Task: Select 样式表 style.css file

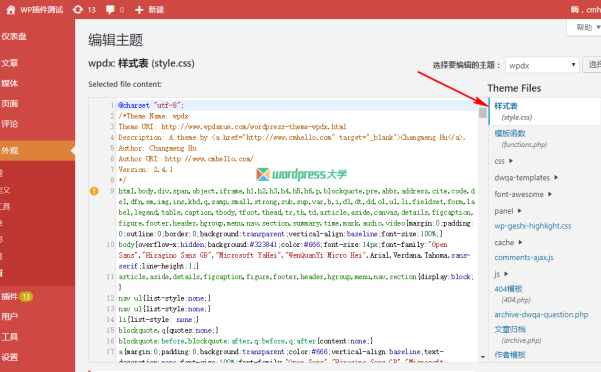Action: [x=544, y=111]
